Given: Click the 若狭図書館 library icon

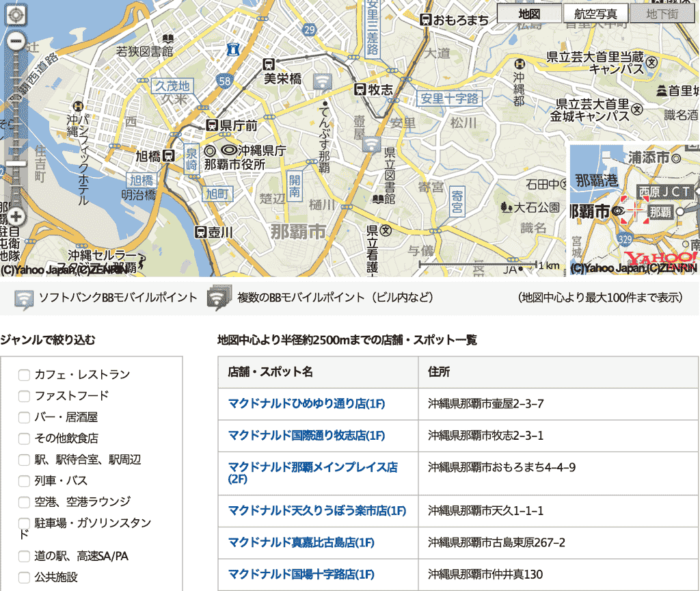Looking at the screenshot, I should (168, 39).
